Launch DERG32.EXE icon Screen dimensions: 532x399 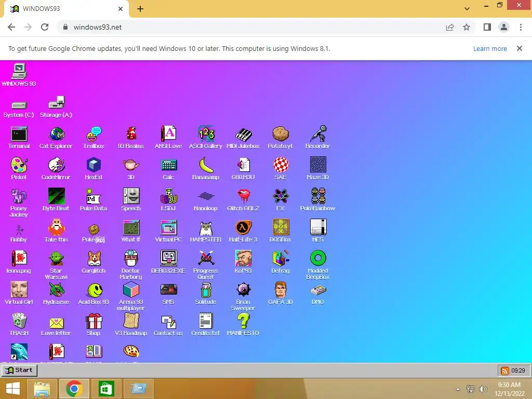168,262
